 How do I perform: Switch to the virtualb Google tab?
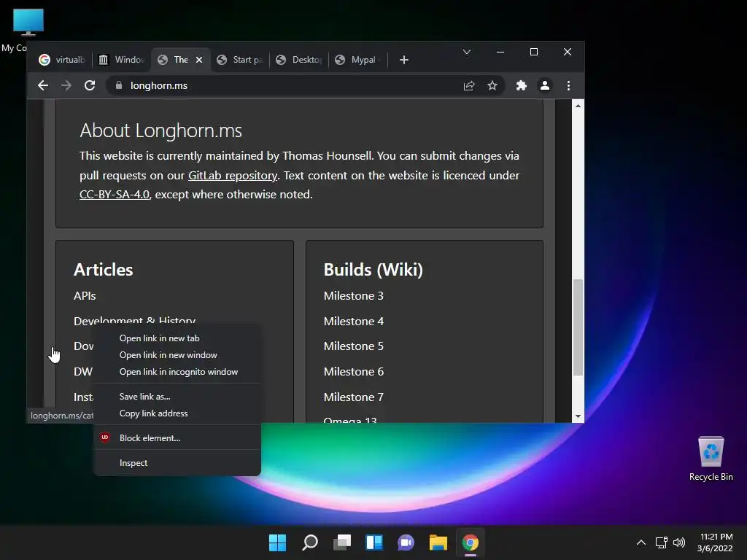click(x=63, y=60)
